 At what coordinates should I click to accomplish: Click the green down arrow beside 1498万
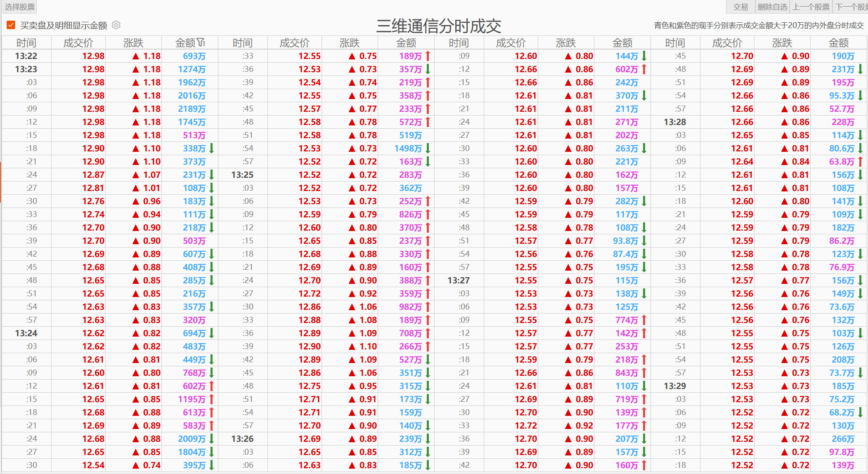[x=428, y=148]
